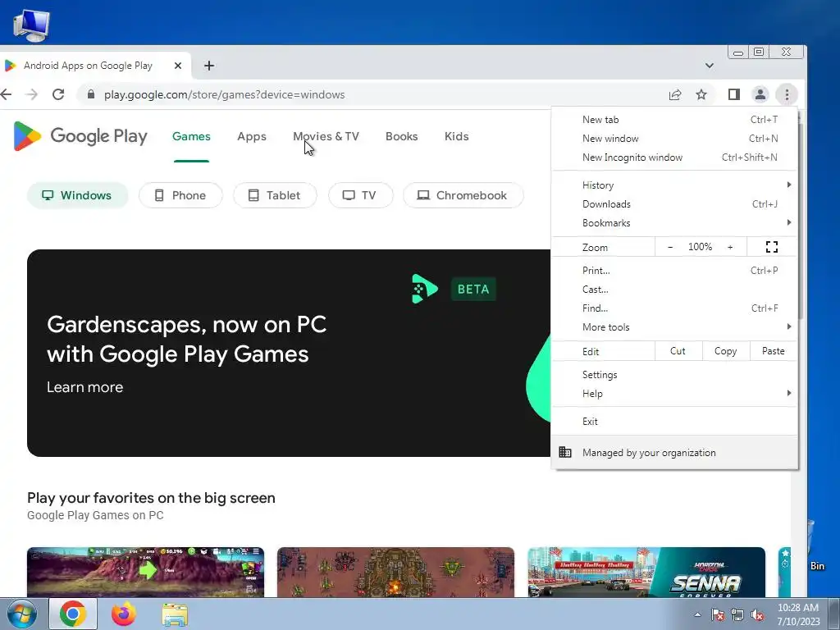Switch to the Apps tab
The width and height of the screenshot is (840, 630).
[x=252, y=137]
